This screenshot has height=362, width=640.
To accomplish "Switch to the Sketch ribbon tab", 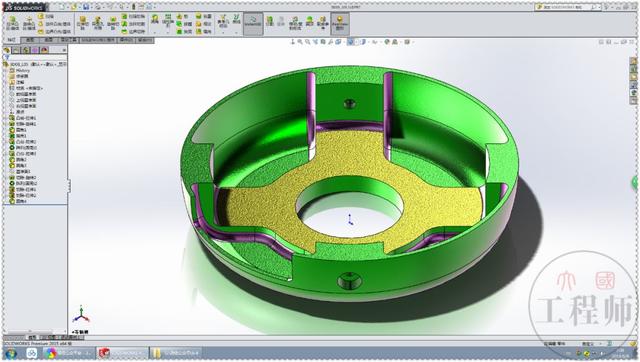I will coord(30,40).
